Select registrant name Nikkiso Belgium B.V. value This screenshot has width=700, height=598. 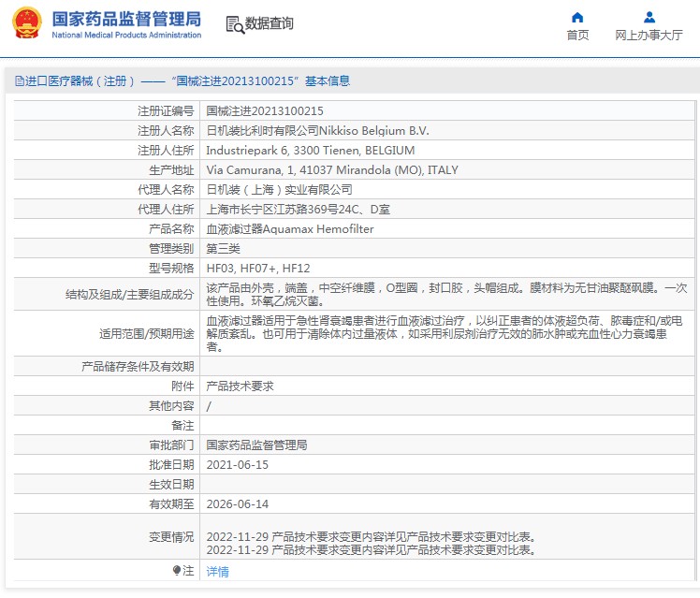(x=317, y=131)
